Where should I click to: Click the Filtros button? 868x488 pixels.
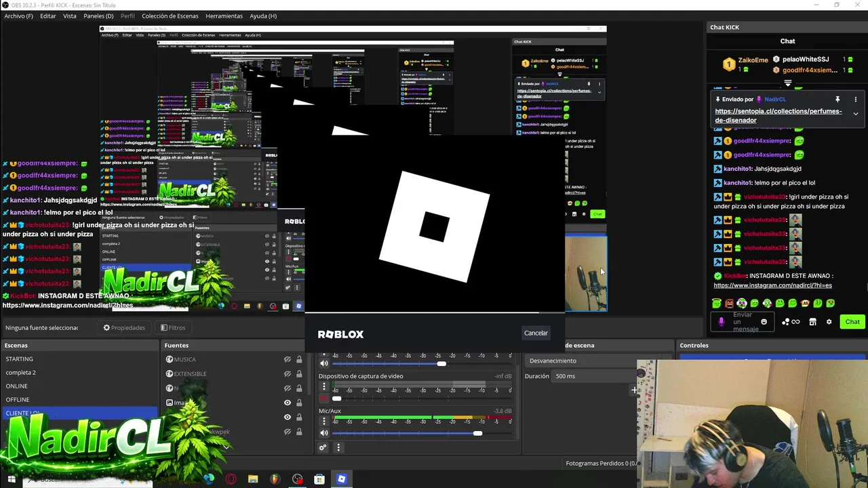173,327
